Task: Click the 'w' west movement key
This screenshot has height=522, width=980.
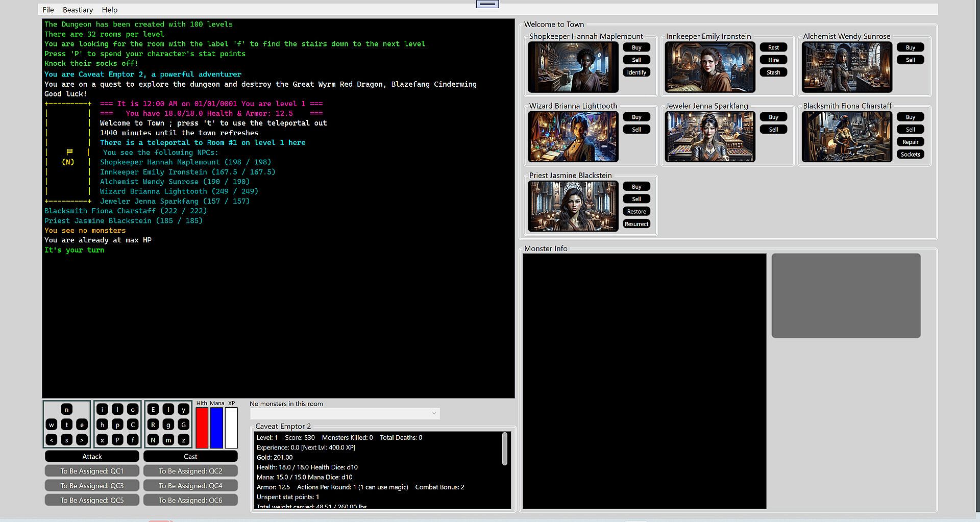Action: coord(52,425)
